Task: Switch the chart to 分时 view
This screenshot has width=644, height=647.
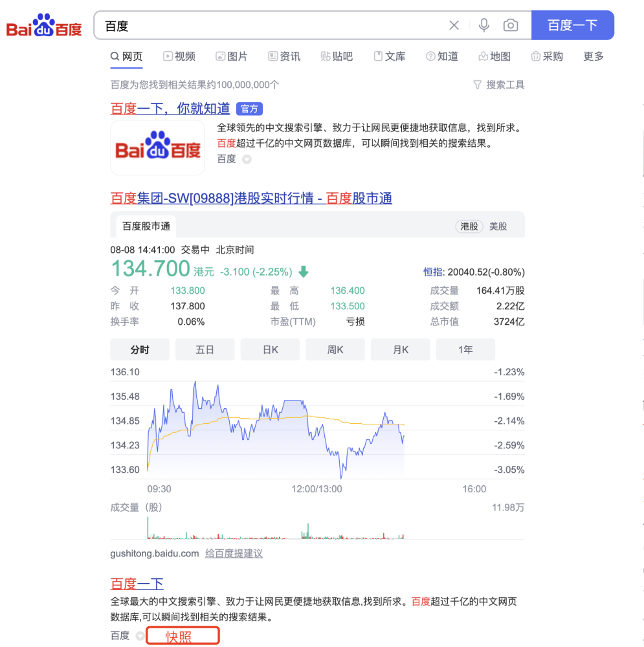Action: tap(140, 349)
